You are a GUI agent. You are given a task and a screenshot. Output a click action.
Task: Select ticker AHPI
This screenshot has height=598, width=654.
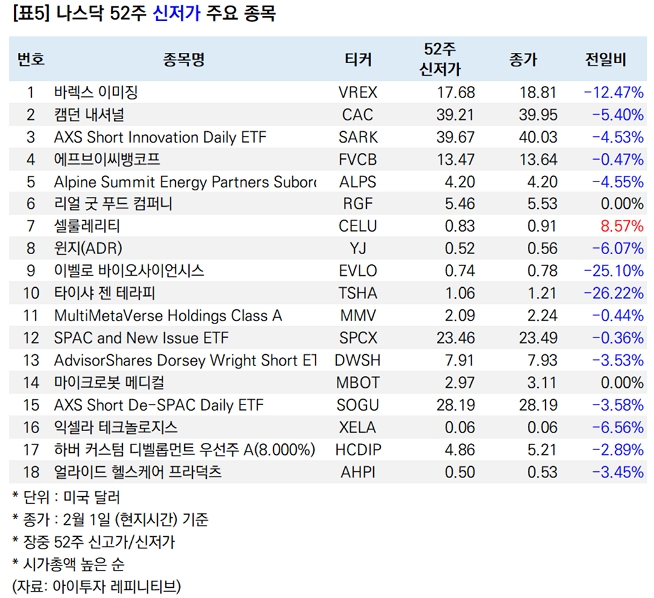[x=358, y=472]
